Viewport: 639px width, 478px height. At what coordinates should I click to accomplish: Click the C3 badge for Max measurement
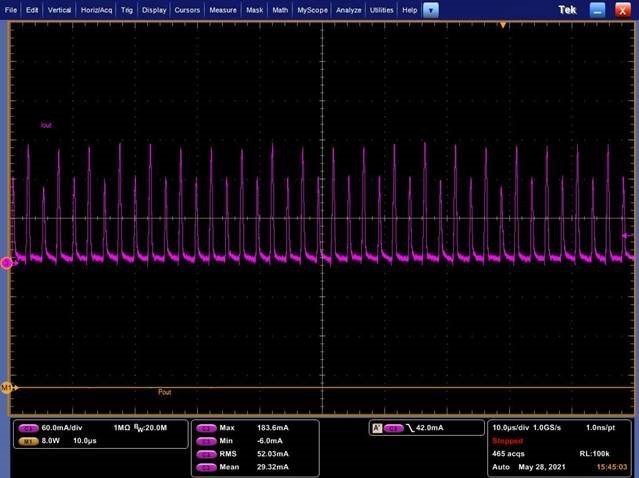pos(206,428)
